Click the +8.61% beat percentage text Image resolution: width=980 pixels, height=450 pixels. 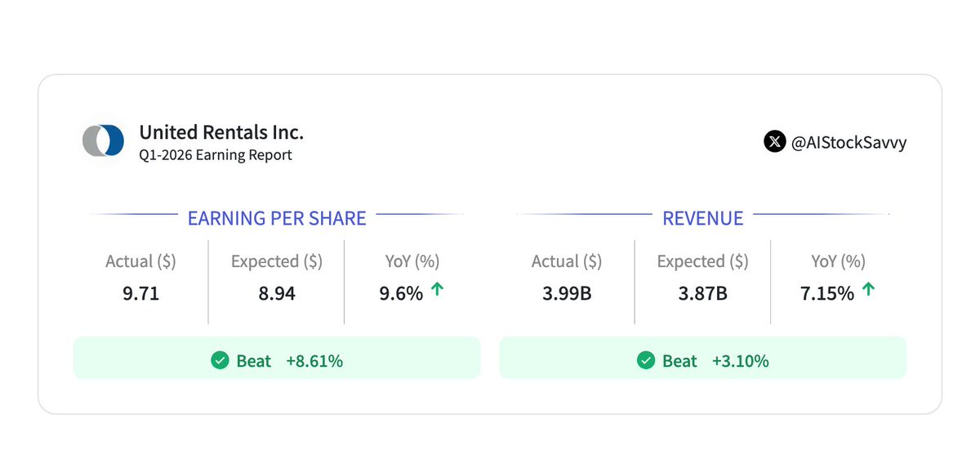click(314, 361)
